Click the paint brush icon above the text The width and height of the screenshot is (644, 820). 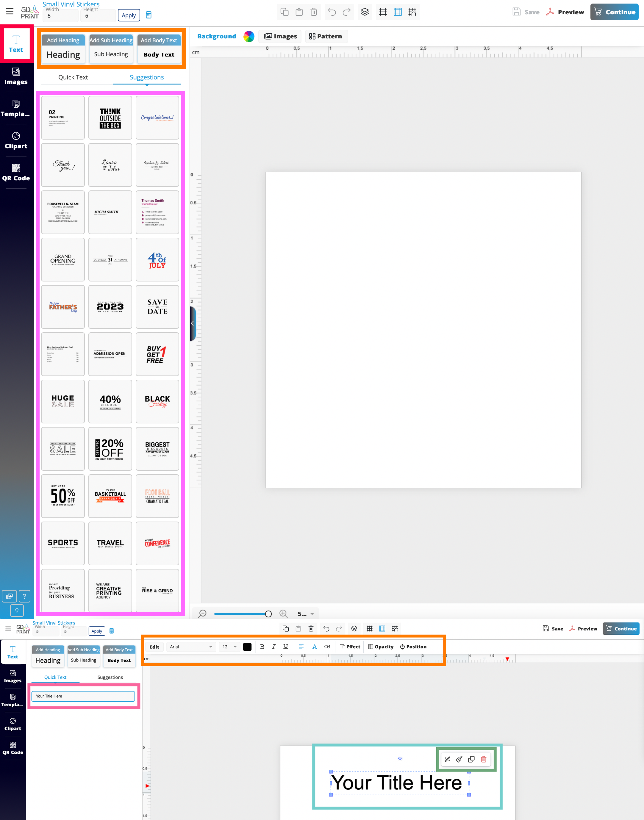[459, 759]
